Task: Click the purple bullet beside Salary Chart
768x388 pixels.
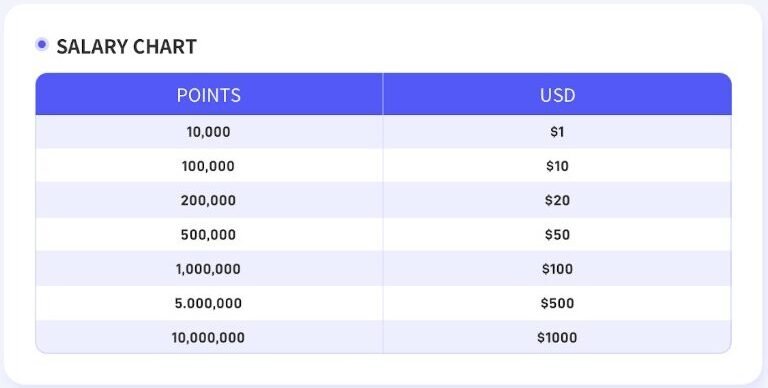Action: coord(42,45)
